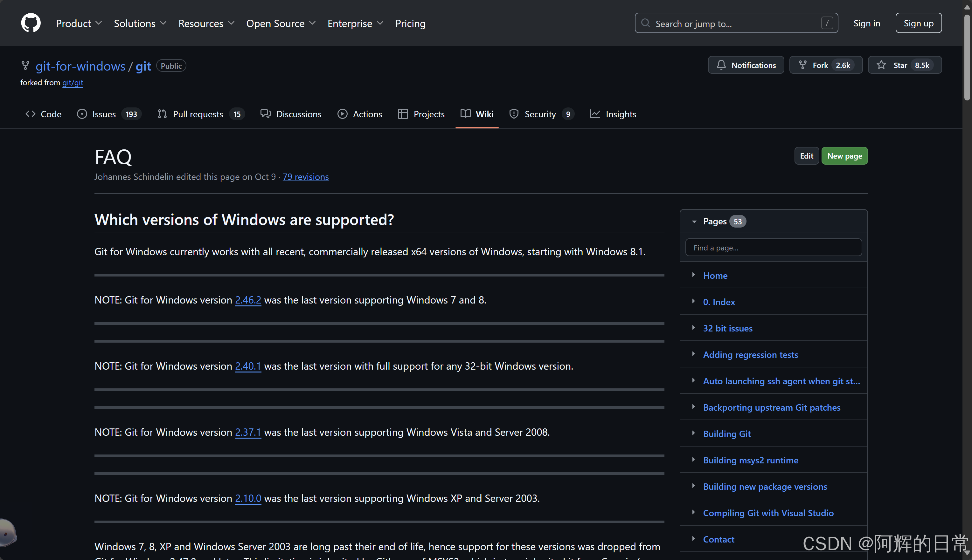Expand the Home page entry
The image size is (972, 560).
coord(693,275)
